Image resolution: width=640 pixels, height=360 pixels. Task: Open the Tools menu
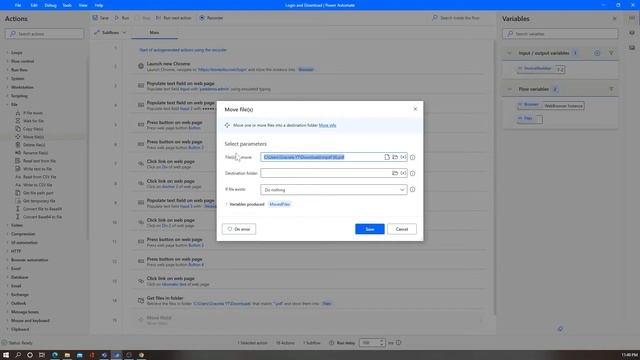tap(67, 5)
